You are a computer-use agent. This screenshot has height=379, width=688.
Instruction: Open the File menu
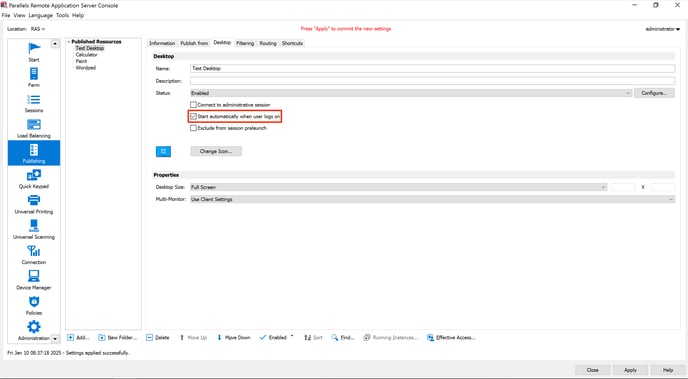point(6,15)
